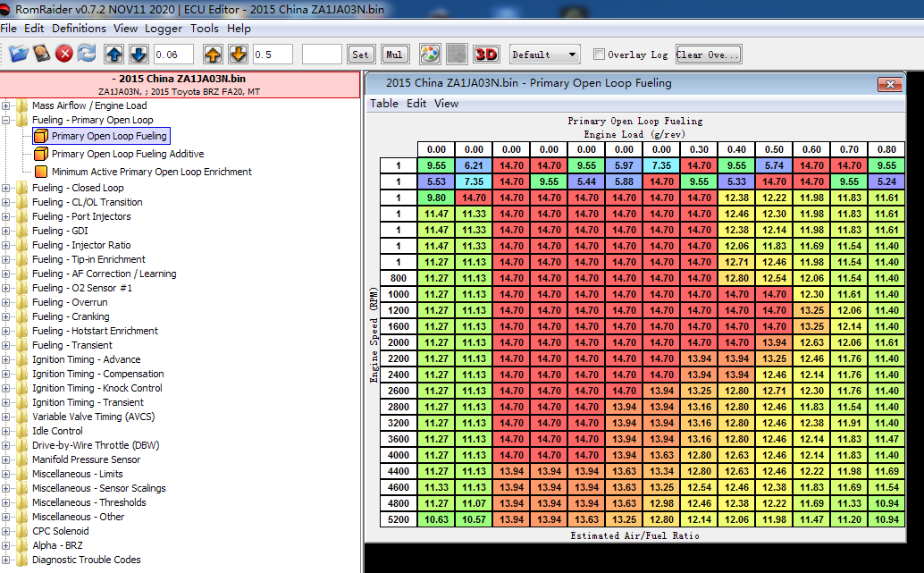Click the 0.5 coarse increment field
Screen dimensions: 924x573
tap(273, 55)
